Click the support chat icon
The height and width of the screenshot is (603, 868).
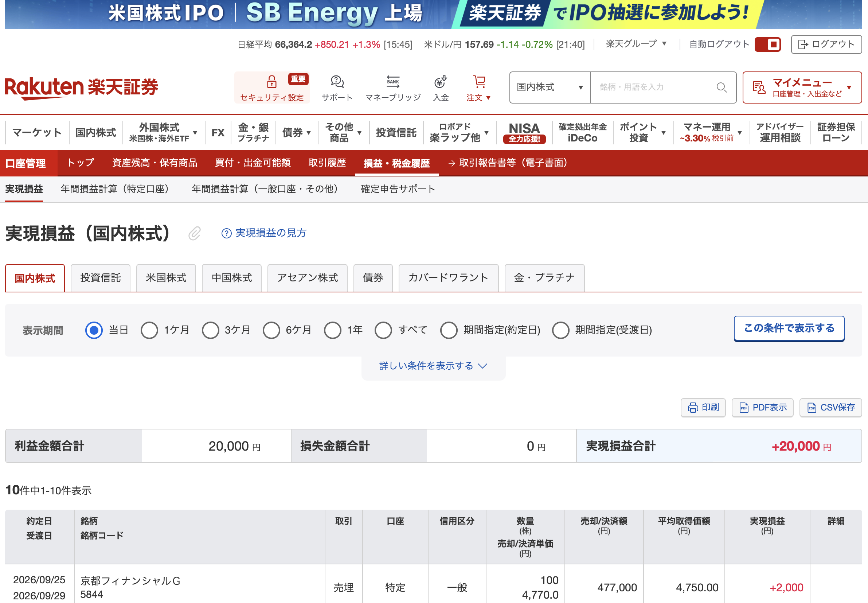pyautogui.click(x=337, y=81)
